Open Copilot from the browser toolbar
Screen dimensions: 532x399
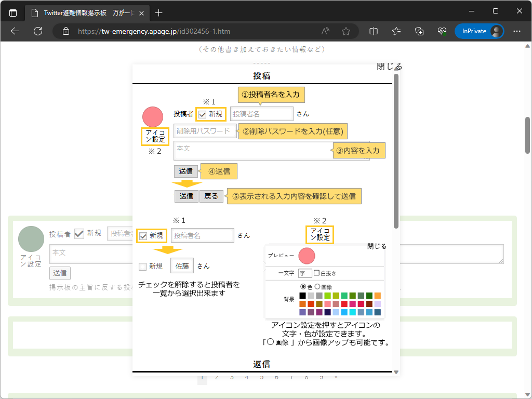[442, 31]
